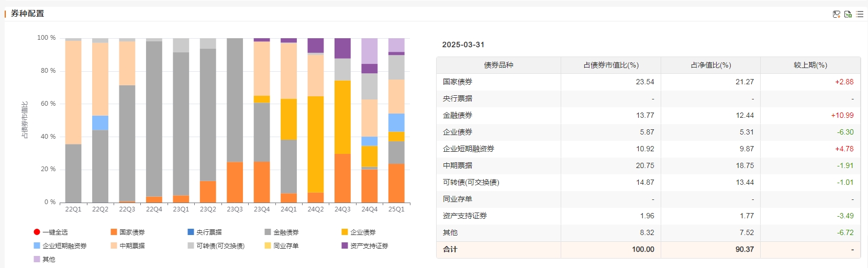Toggle the 金融债券 legend series
This screenshot has width=868, height=268.
pos(282,232)
